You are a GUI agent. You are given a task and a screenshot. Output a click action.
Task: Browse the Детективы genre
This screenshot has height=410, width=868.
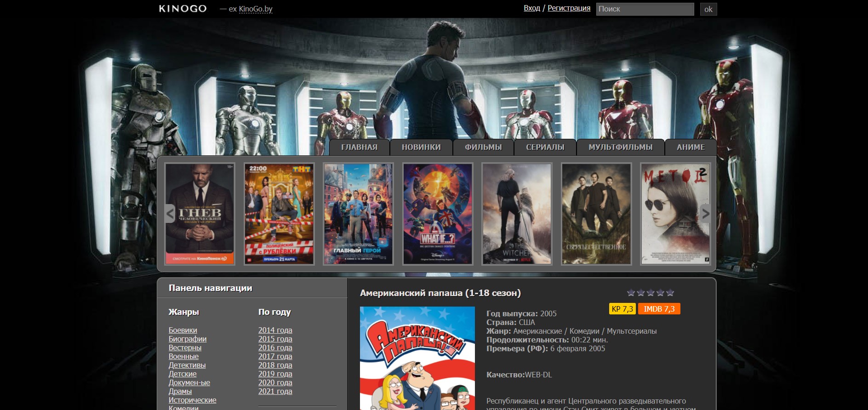(187, 365)
